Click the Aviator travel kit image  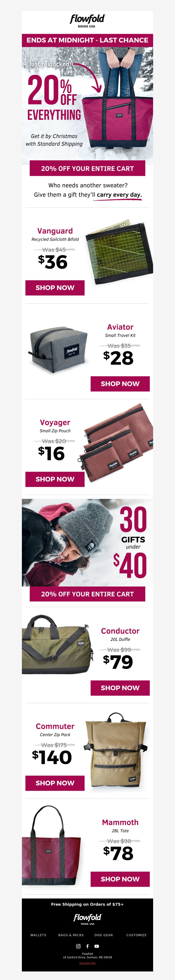(58, 349)
